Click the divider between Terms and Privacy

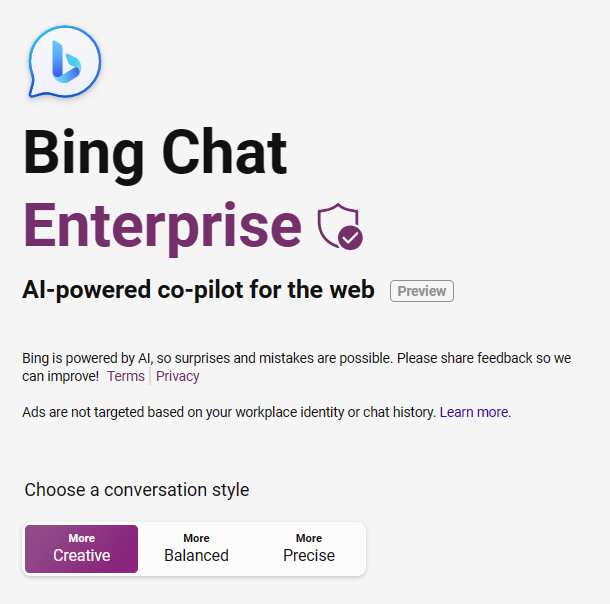click(x=150, y=376)
